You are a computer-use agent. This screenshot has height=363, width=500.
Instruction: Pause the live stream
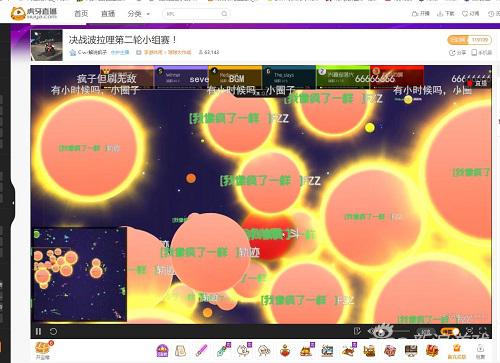tap(38, 331)
